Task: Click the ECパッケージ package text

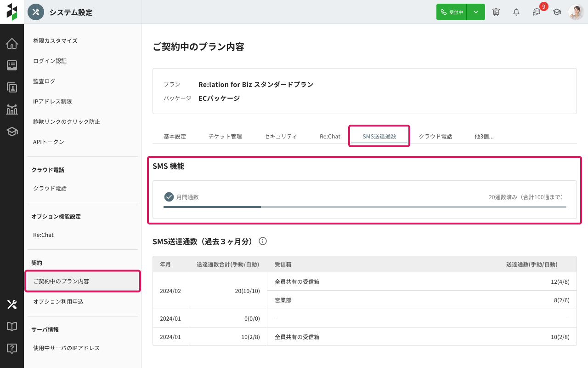Action: [x=219, y=98]
